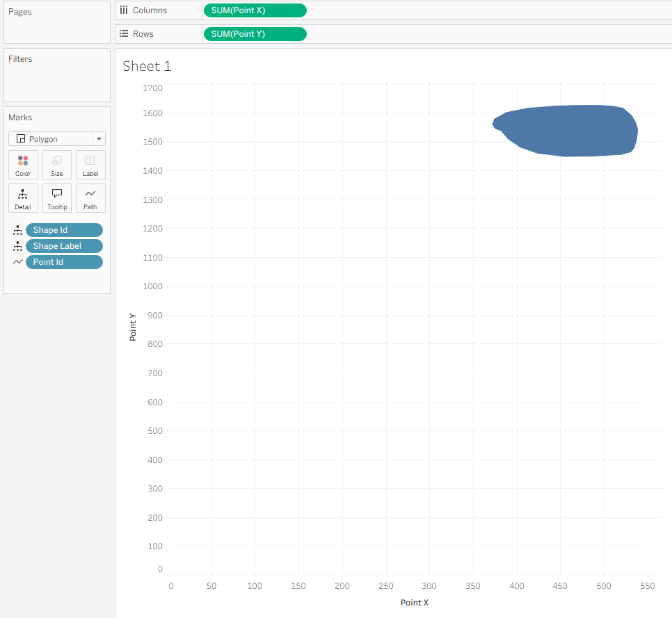Click the 1000 tick on Point Y axis

click(x=152, y=286)
